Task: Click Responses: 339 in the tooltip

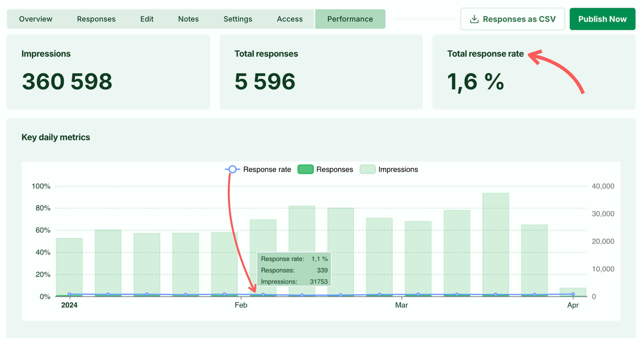Action: click(x=294, y=270)
